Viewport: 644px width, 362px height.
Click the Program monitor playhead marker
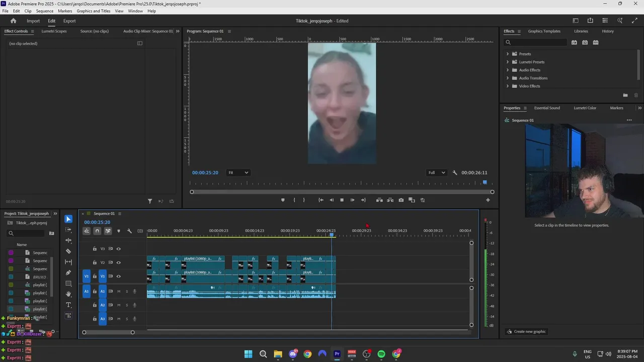(485, 183)
